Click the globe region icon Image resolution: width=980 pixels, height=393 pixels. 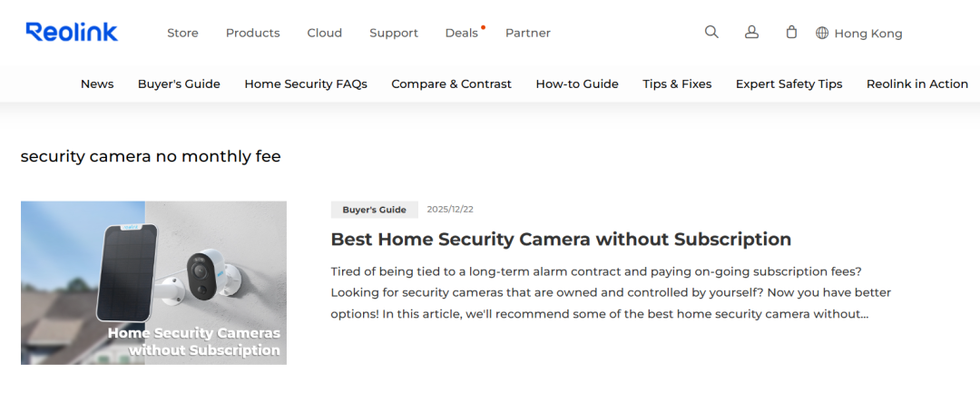pyautogui.click(x=822, y=33)
